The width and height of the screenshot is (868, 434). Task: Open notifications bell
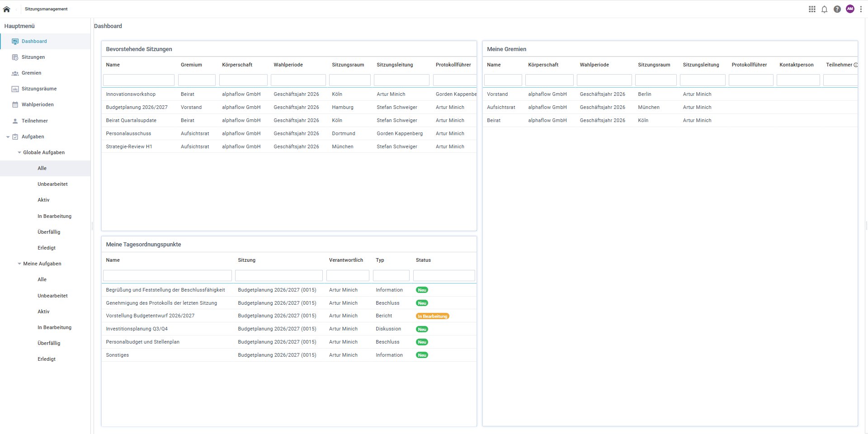point(825,9)
